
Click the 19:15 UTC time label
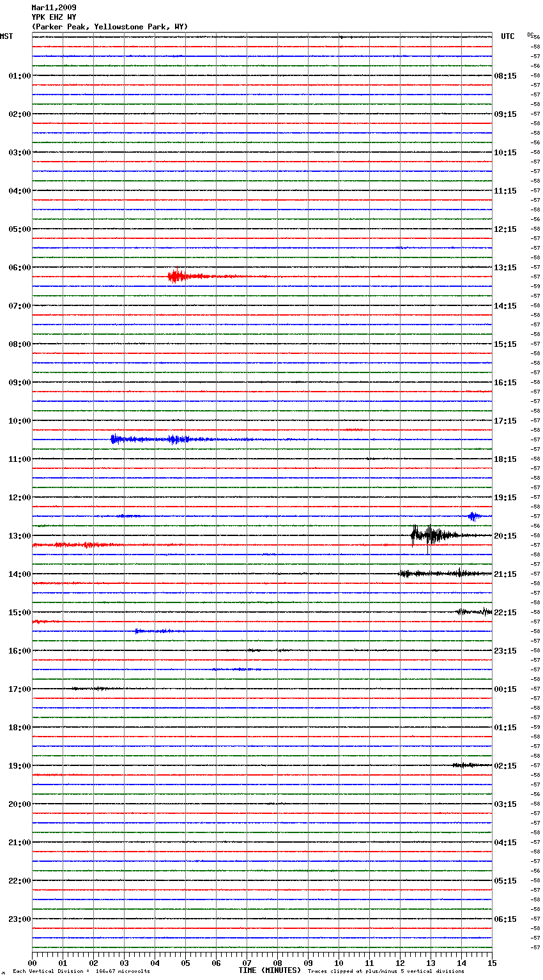[505, 498]
